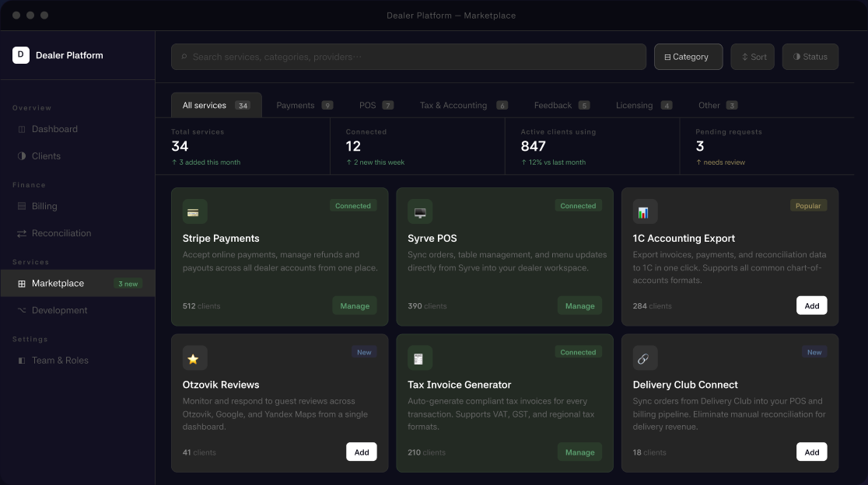Switch to the Other tab

point(717,105)
